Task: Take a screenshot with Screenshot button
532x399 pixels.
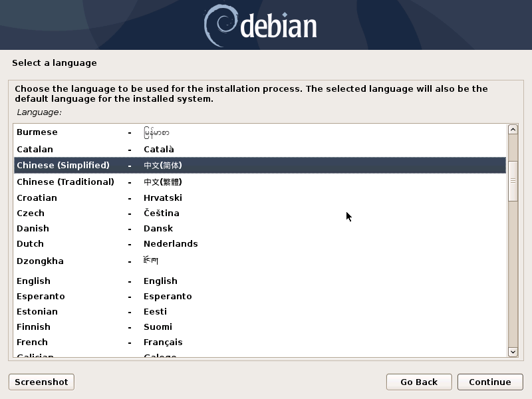Action: pyautogui.click(x=41, y=382)
